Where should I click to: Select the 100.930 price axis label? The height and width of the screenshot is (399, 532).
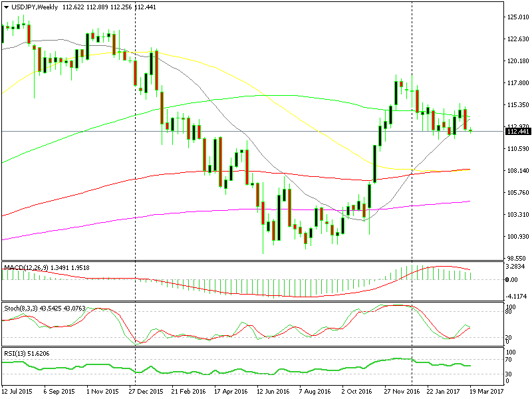(518, 237)
